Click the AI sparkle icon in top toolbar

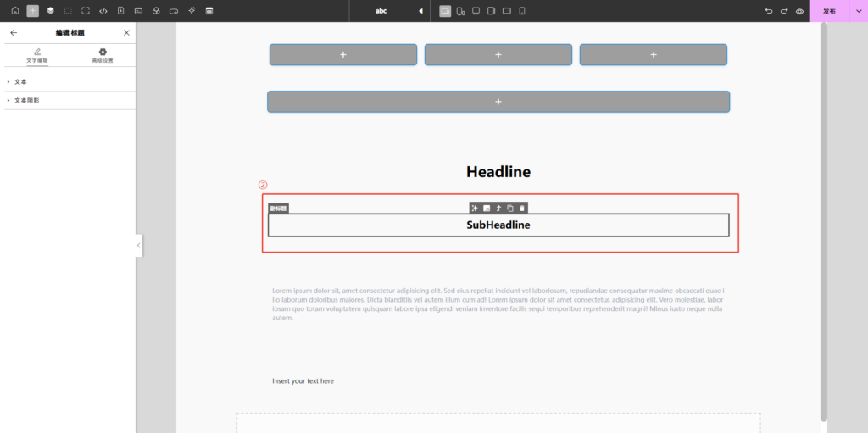192,11
